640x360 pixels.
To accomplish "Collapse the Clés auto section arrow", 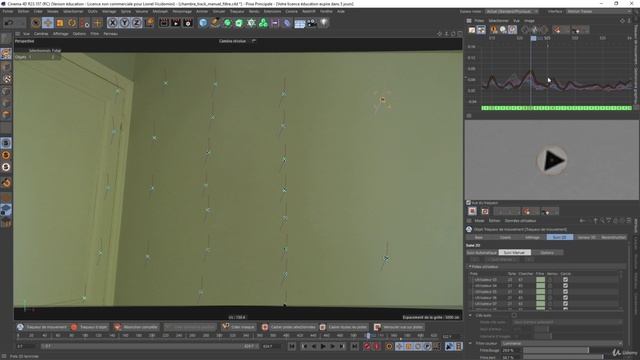I will point(470,315).
